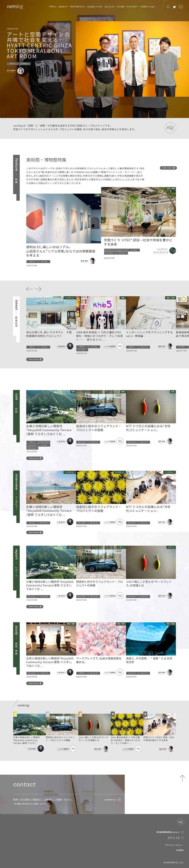Viewport: 189px width, 868px height.
Task: Click nlg editorial avatar under khb article
Action: pyautogui.click(x=120, y=346)
